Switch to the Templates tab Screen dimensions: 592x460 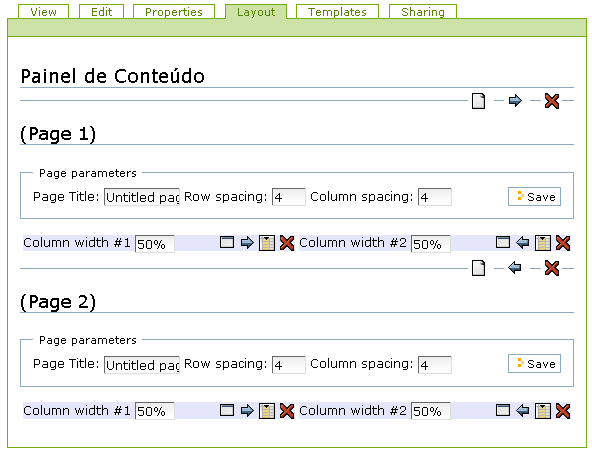tap(337, 12)
